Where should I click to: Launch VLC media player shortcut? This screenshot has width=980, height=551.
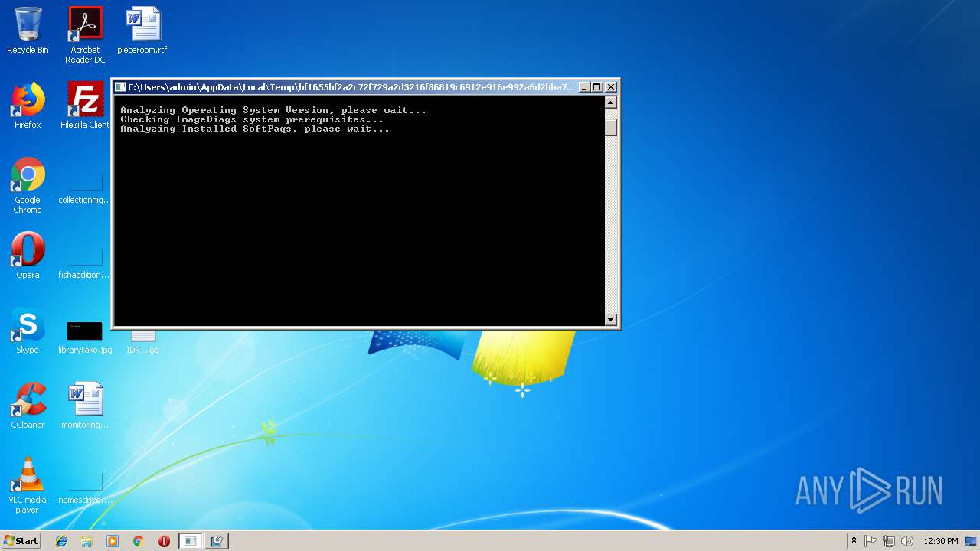[28, 485]
